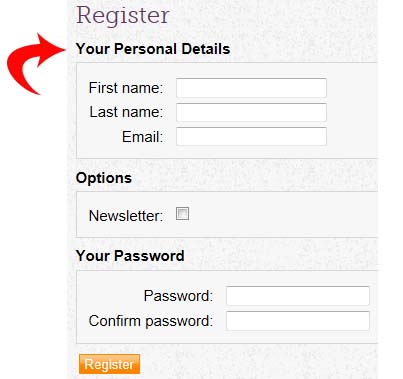Click the Email label text
Image resolution: width=403 pixels, height=379 pixels.
point(142,137)
